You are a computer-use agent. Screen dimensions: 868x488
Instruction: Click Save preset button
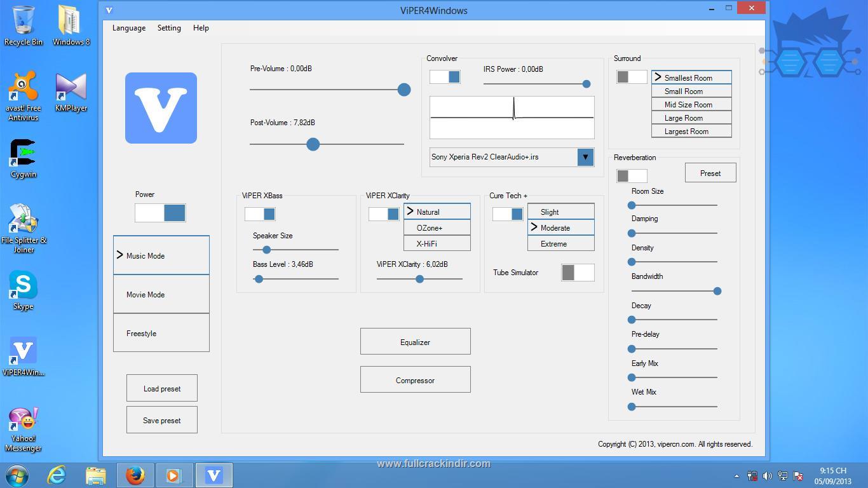click(162, 420)
